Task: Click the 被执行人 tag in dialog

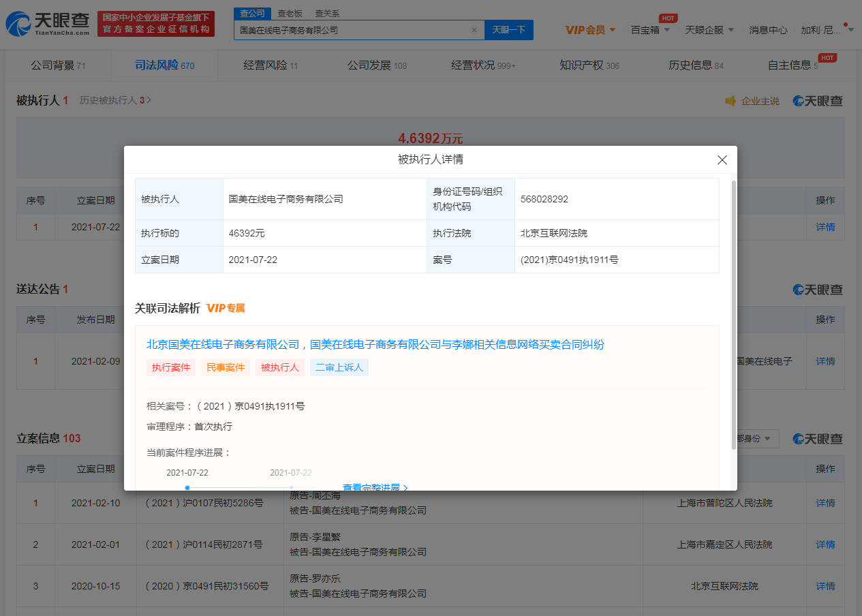Action: click(280, 367)
